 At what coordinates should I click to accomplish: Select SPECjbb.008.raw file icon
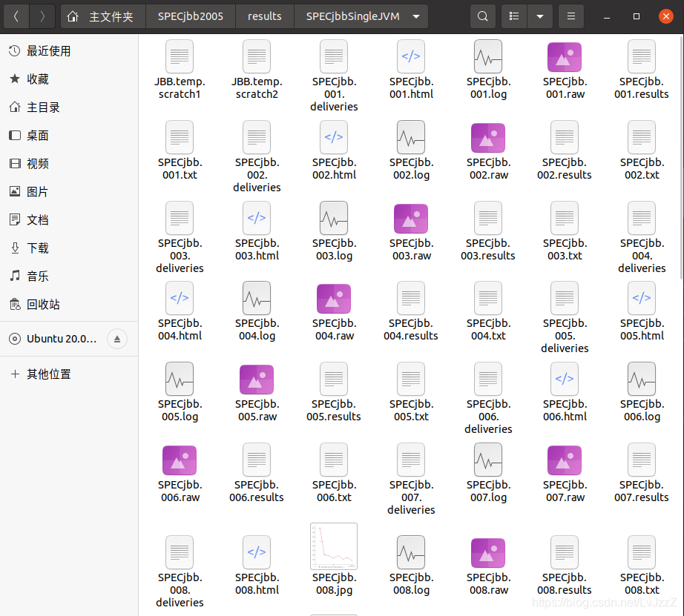pos(488,553)
